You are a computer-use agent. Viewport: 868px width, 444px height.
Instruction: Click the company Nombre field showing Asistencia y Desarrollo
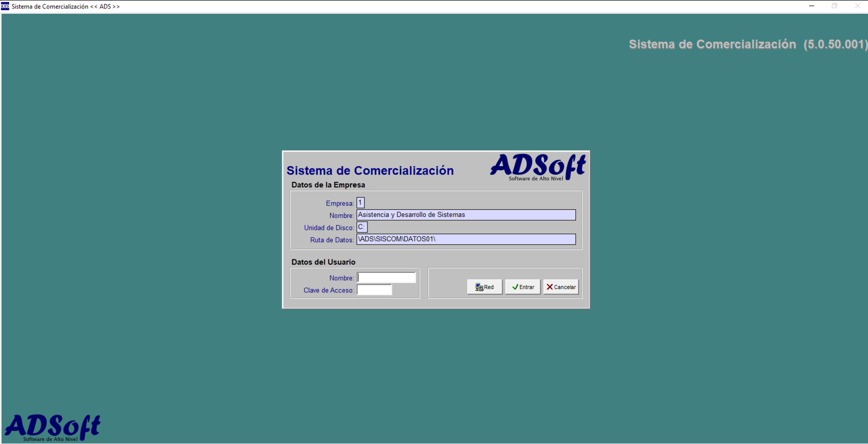466,215
